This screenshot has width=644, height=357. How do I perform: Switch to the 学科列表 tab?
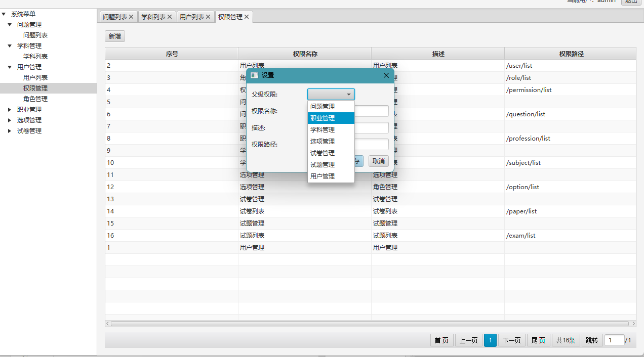[x=153, y=17]
